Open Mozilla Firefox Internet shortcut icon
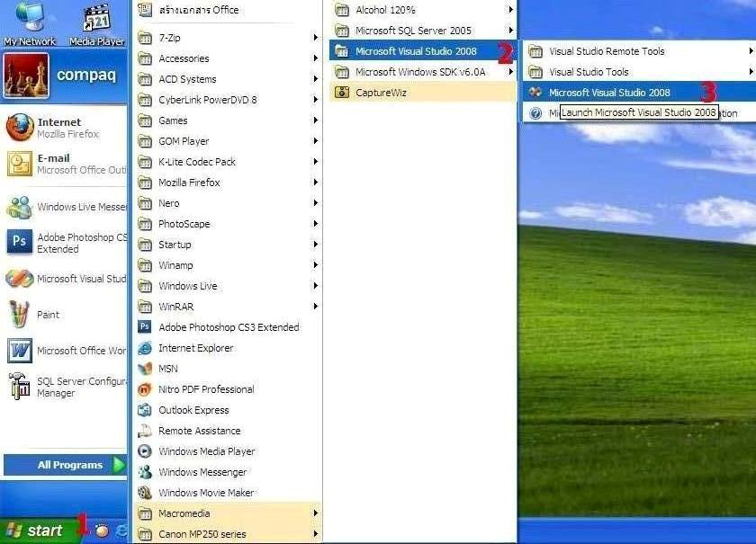 (x=20, y=128)
